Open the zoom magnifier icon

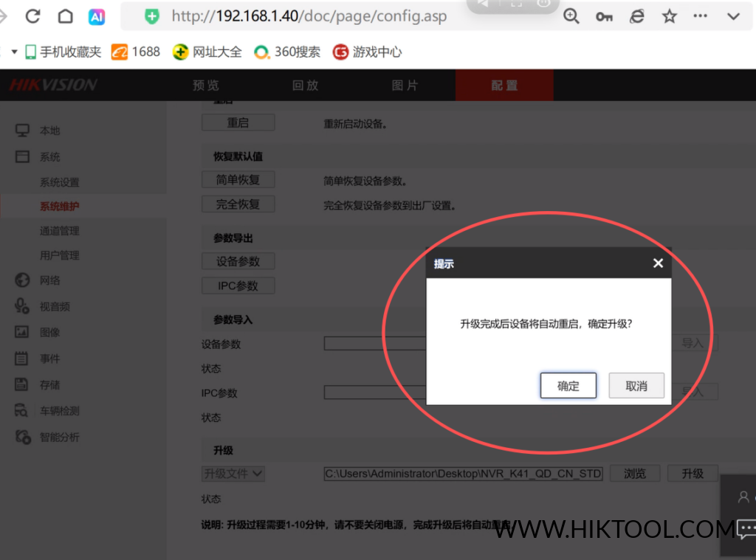[x=571, y=16]
